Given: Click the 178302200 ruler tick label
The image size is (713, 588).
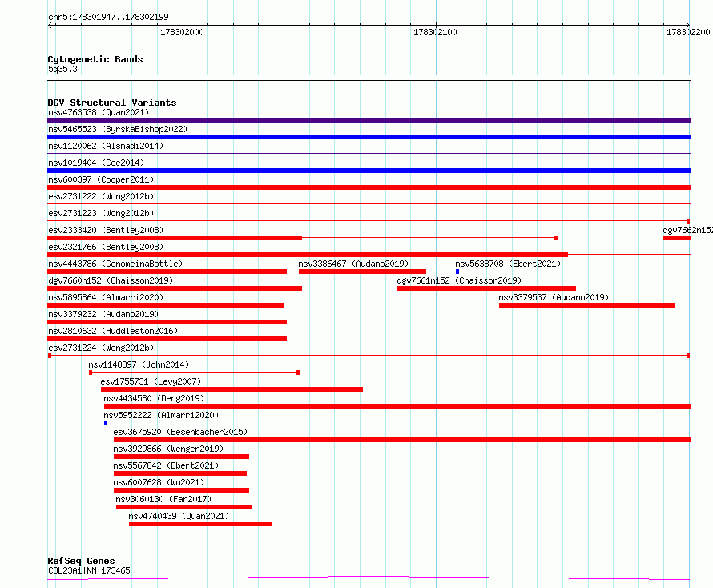Looking at the screenshot, I should tap(688, 32).
